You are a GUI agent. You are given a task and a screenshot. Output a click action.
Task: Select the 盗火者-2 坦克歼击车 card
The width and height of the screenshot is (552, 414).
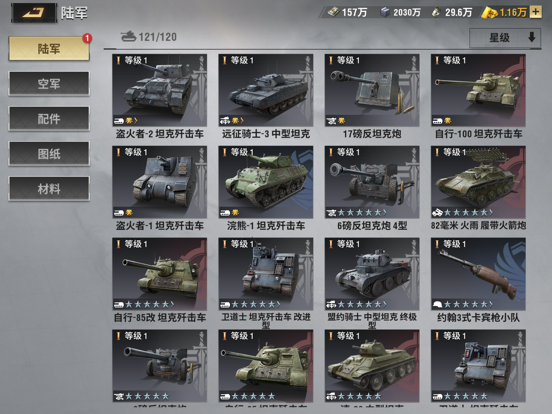point(159,97)
